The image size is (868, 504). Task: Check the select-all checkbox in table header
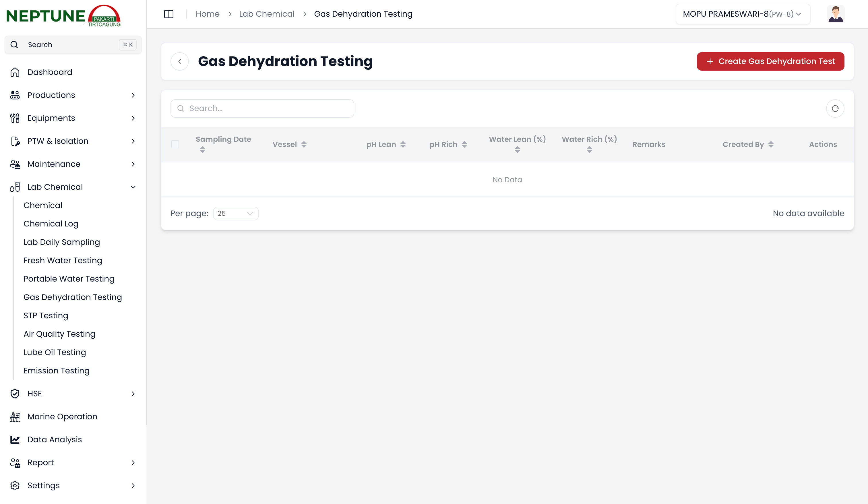coord(175,144)
